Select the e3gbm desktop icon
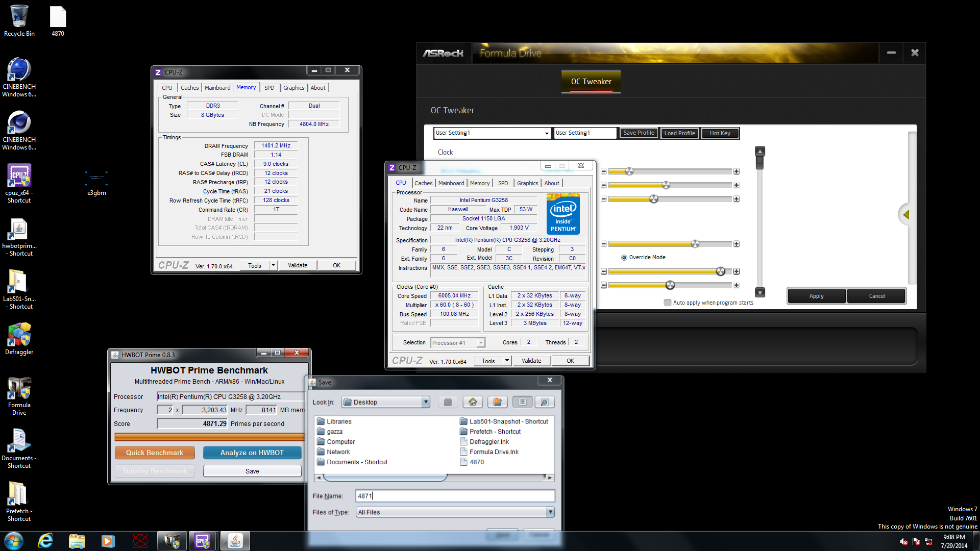 coord(96,183)
